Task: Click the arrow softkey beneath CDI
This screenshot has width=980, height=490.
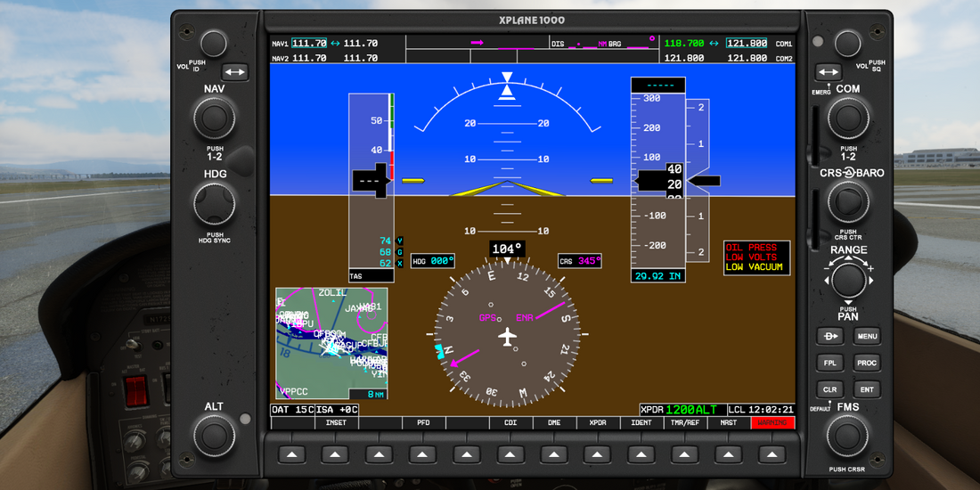Action: (510, 454)
